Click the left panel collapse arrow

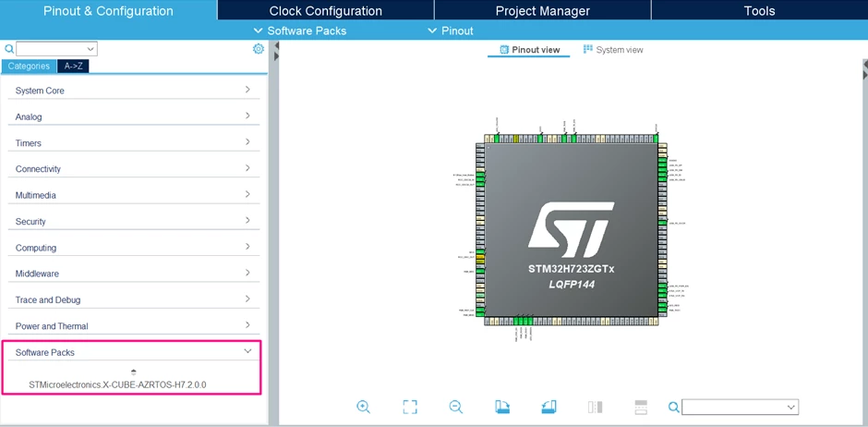tap(277, 46)
